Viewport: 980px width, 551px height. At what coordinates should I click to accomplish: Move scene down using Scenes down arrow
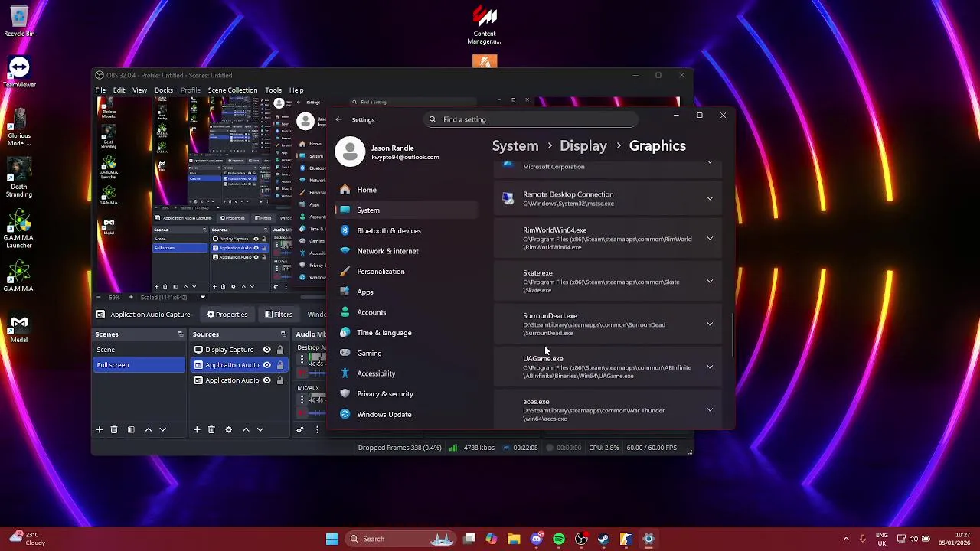[162, 429]
